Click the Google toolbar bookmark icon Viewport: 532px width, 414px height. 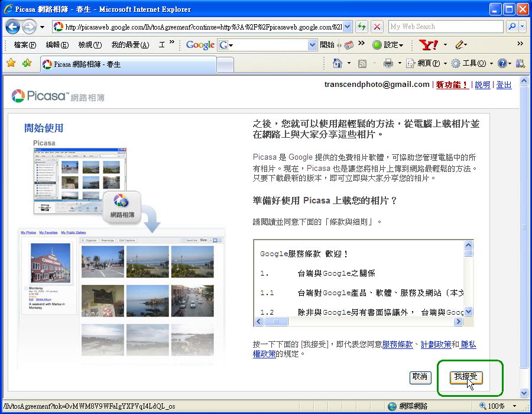tap(348, 45)
